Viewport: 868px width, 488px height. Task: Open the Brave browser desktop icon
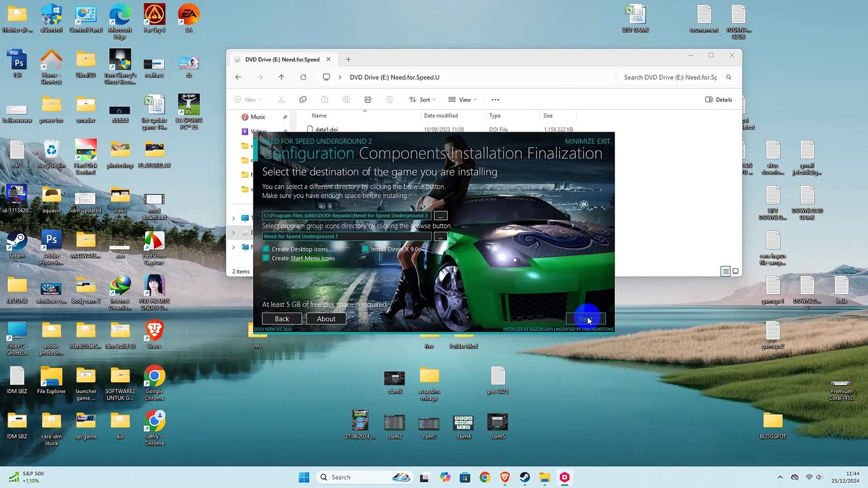[154, 334]
